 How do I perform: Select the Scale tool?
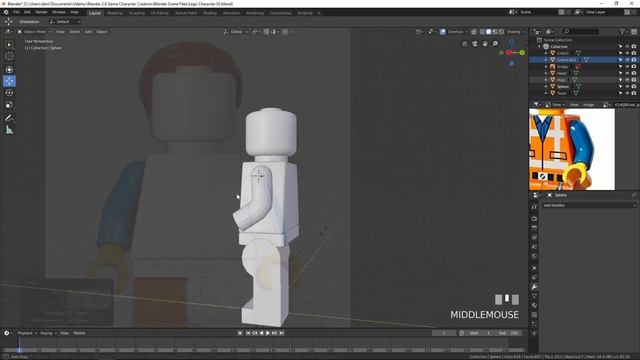[x=9, y=105]
